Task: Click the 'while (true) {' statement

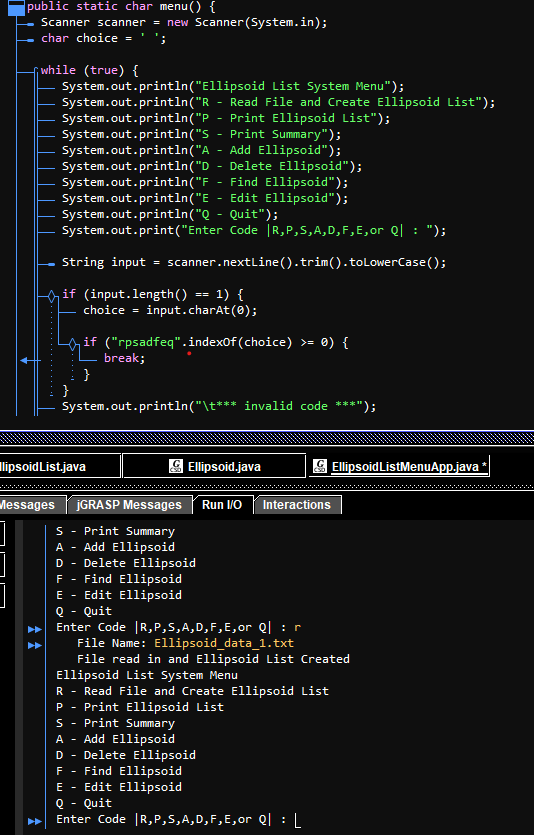Action: coord(89,70)
